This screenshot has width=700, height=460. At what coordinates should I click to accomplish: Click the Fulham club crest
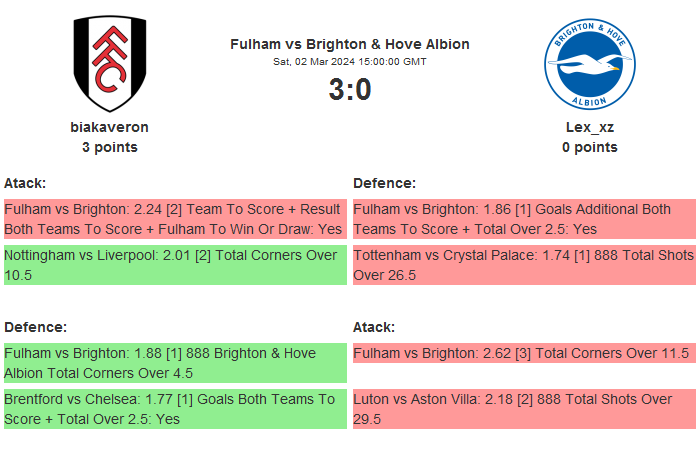tap(110, 64)
